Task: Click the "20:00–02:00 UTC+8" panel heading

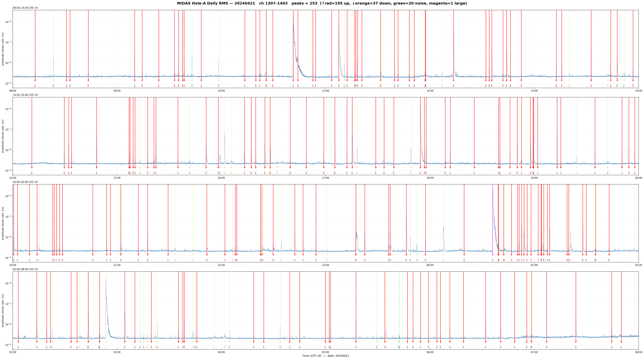Action: point(25,182)
